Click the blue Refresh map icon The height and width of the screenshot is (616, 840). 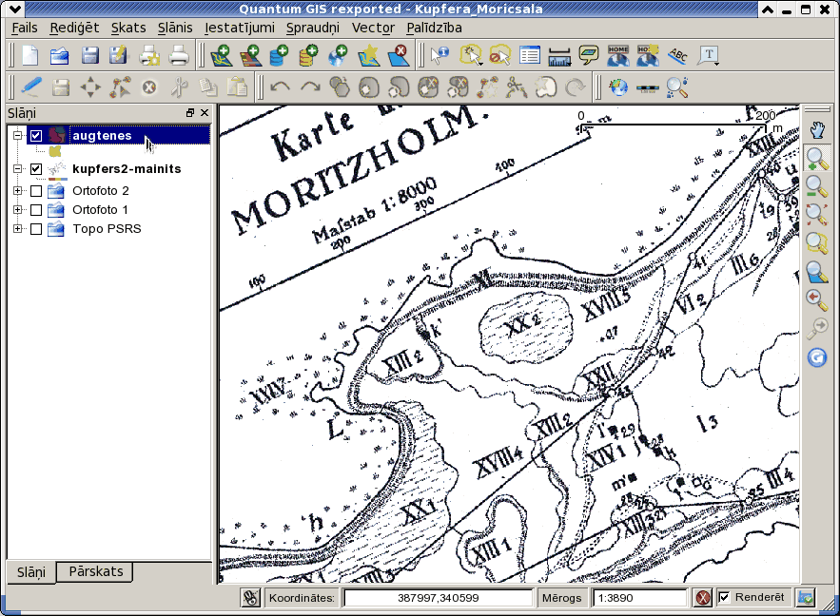[x=817, y=357]
